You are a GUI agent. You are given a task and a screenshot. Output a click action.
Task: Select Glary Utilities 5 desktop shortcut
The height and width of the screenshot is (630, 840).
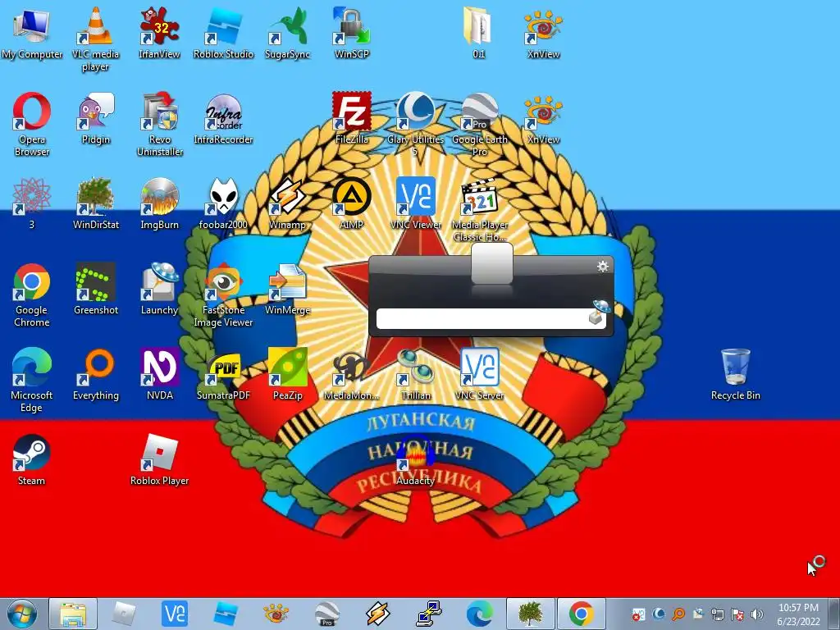pos(415,125)
